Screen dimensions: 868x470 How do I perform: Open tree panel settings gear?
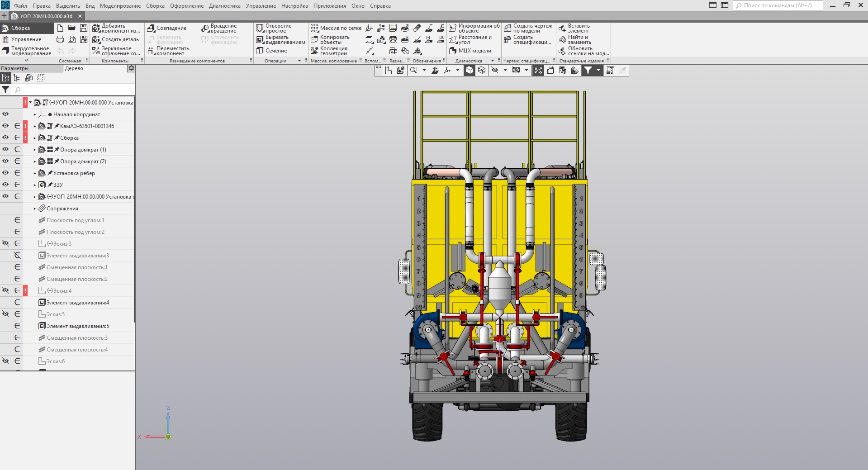pos(131,68)
